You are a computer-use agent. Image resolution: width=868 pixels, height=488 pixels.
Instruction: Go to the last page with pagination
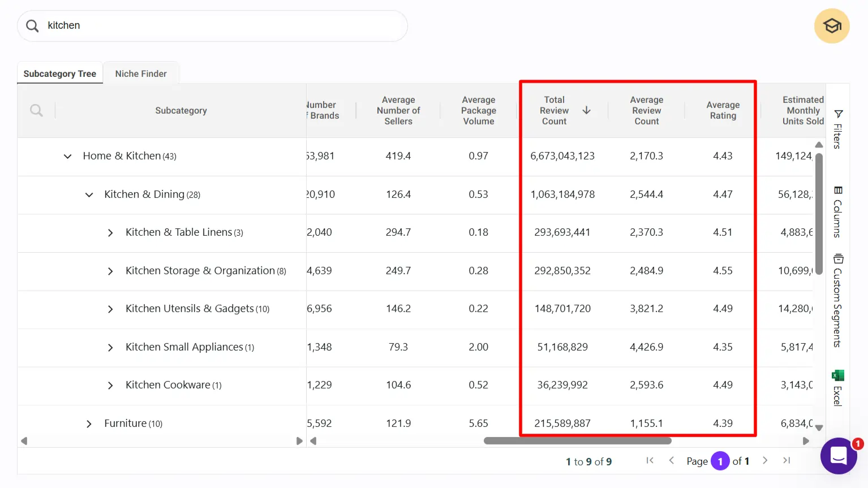786,460
